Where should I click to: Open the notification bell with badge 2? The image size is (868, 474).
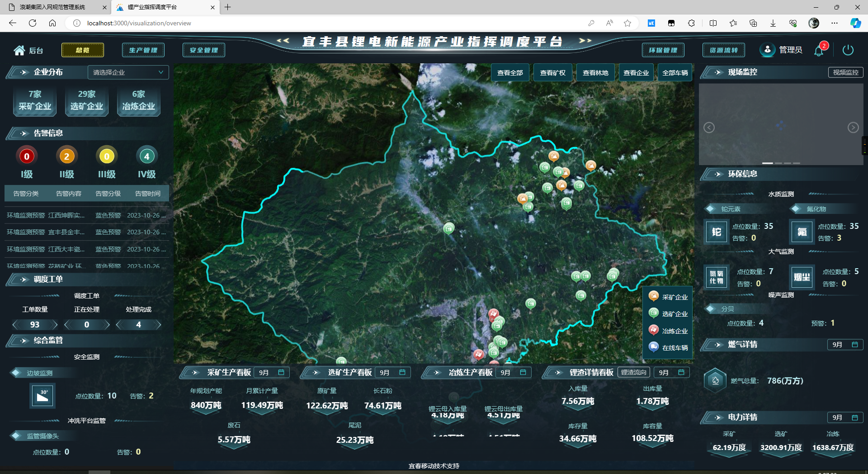(x=819, y=50)
